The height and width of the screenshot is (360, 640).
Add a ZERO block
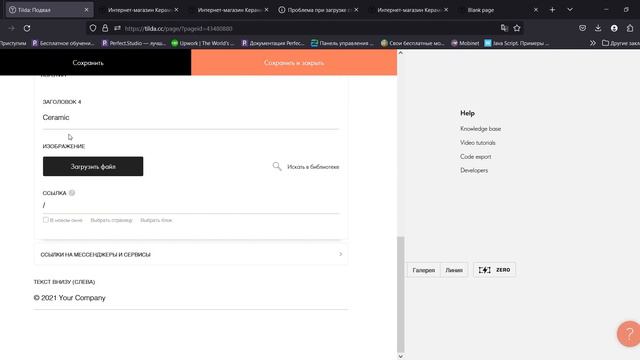point(494,270)
